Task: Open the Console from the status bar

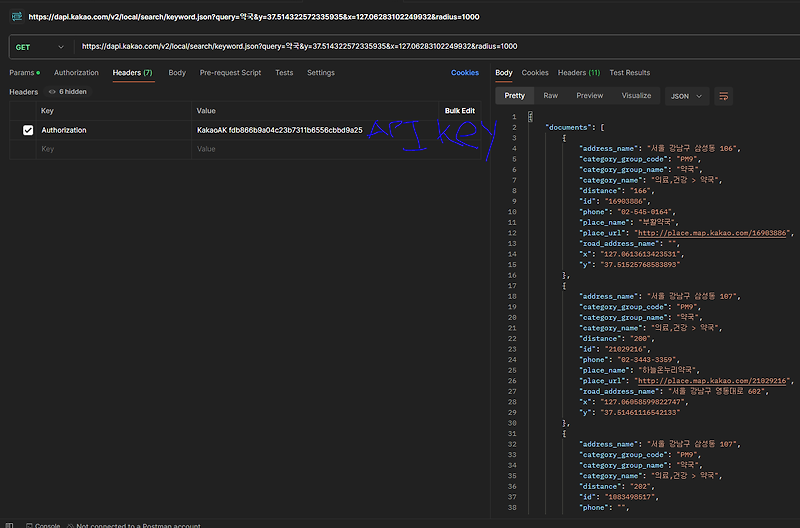Action: (42, 525)
